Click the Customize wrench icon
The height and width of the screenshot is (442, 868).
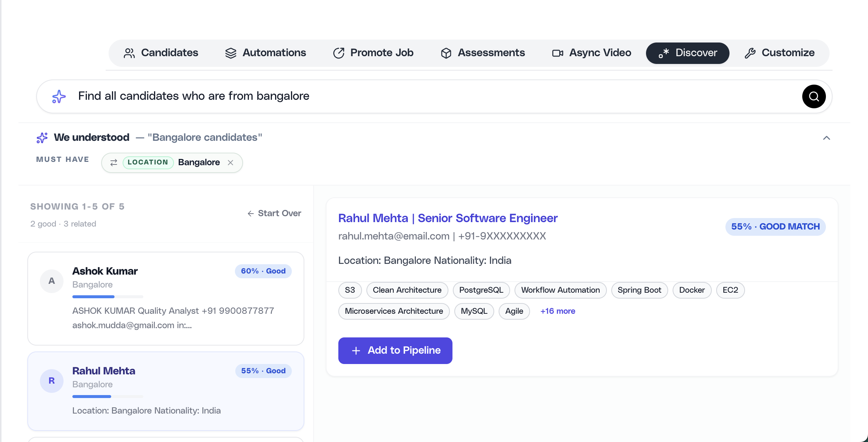(750, 53)
